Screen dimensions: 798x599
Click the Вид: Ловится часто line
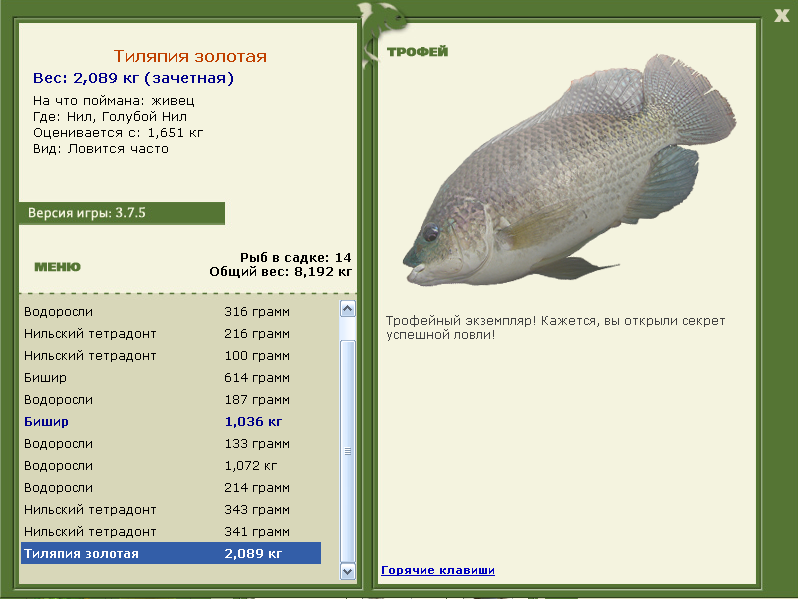(101, 149)
